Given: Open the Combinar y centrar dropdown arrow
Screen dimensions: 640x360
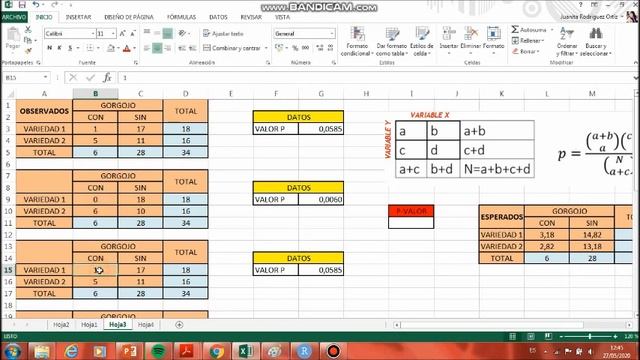Looking at the screenshot, I should (x=266, y=48).
